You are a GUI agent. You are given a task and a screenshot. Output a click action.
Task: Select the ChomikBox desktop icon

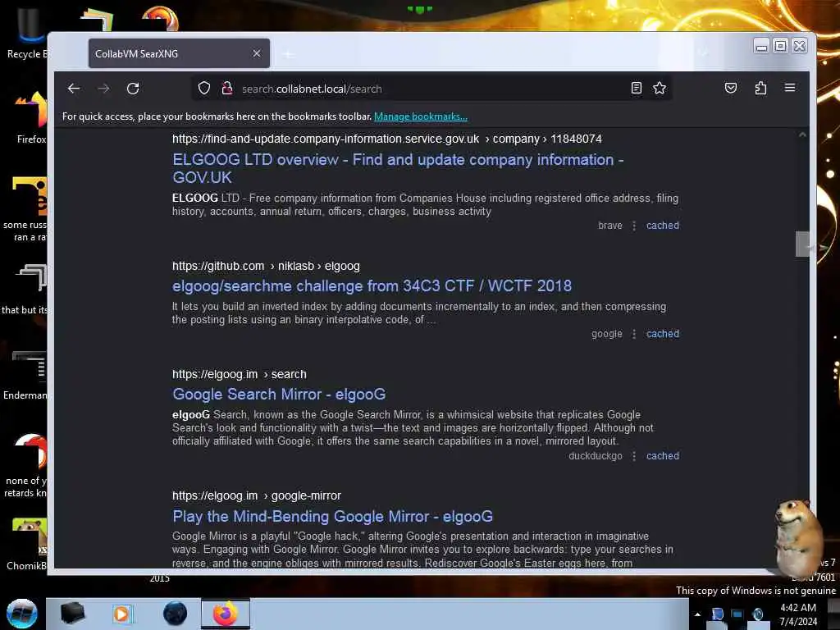(27, 544)
